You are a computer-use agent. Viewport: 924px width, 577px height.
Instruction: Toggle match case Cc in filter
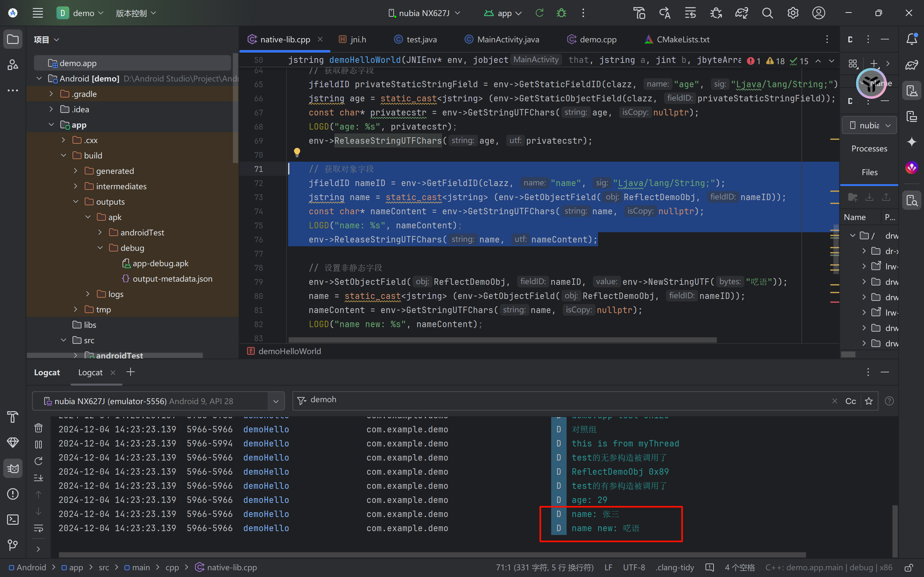850,401
